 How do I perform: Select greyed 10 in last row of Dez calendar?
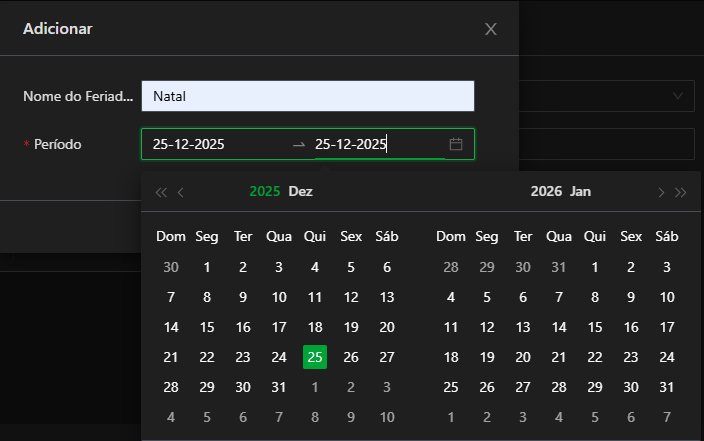(387, 417)
